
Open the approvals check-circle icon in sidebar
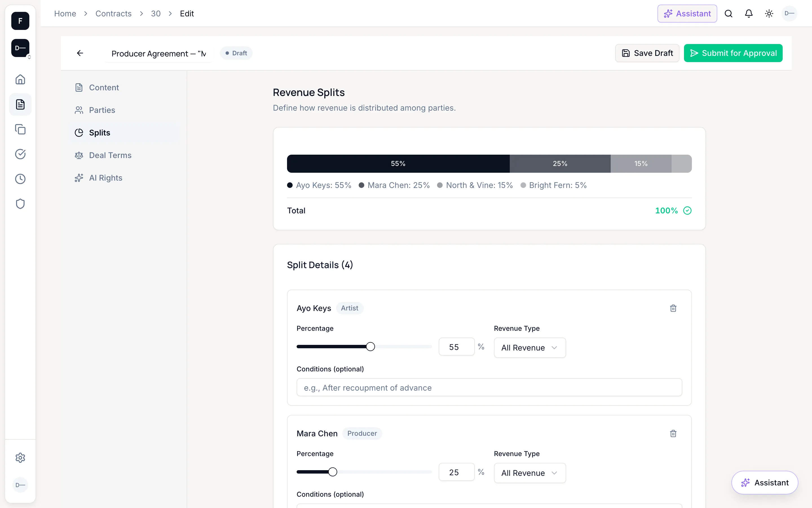(20, 154)
